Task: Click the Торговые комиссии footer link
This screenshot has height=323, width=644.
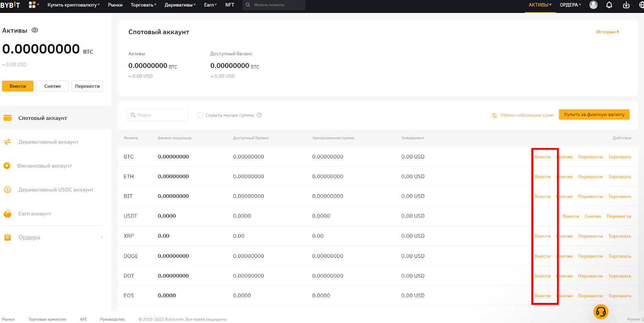Action: point(47,319)
